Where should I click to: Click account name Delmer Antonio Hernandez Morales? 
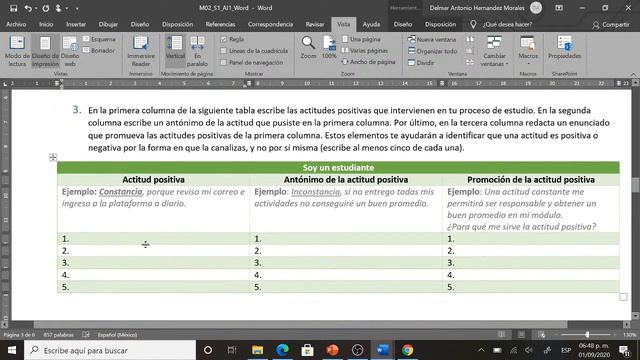(477, 8)
